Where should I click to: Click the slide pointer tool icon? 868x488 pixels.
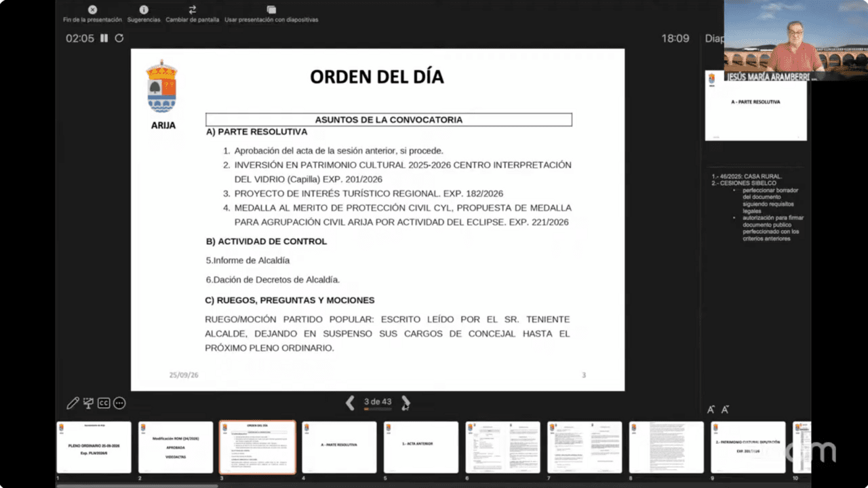click(x=88, y=403)
